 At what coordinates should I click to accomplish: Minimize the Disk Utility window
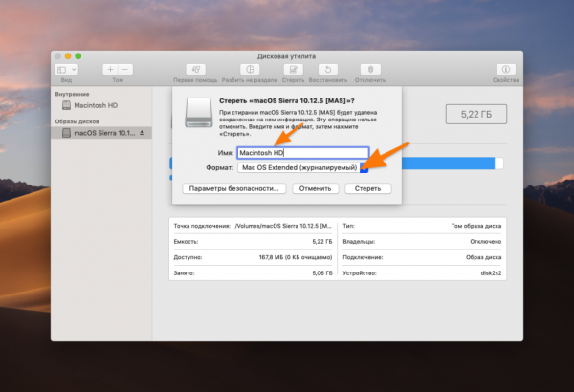(68, 56)
